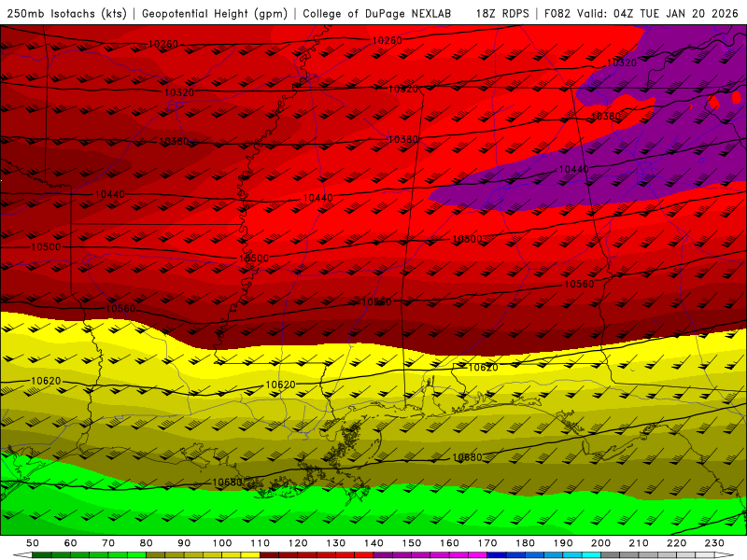Click the 100 knot scale label
This screenshot has height=560, width=747.
pos(222,543)
